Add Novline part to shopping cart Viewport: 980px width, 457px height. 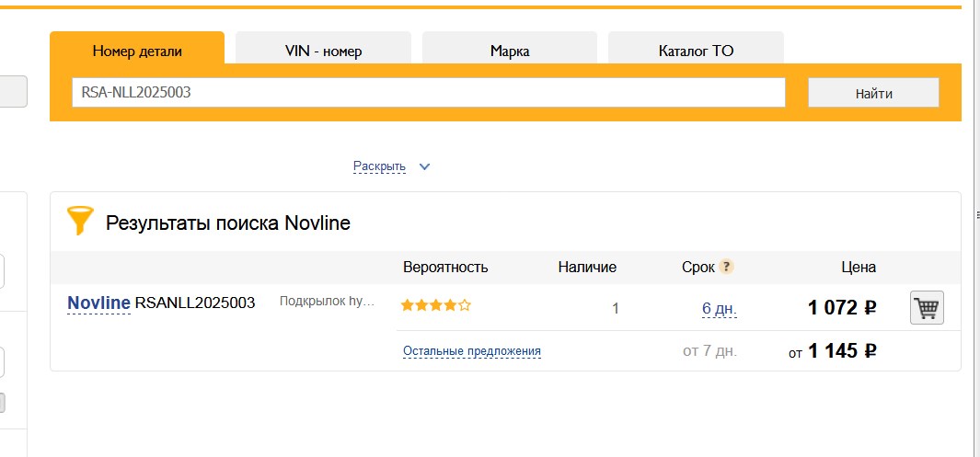tap(927, 308)
